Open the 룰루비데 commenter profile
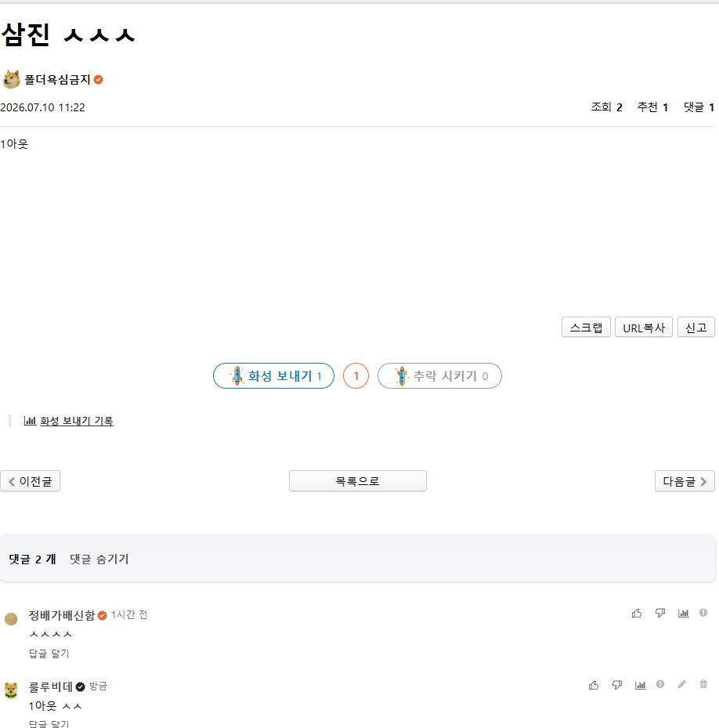Image resolution: width=719 pixels, height=728 pixels. point(51,686)
